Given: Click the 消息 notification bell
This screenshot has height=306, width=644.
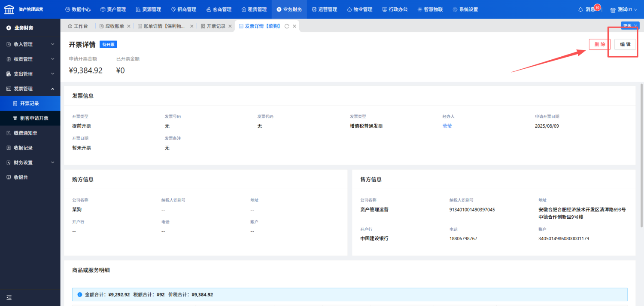Looking at the screenshot, I should (580, 9).
